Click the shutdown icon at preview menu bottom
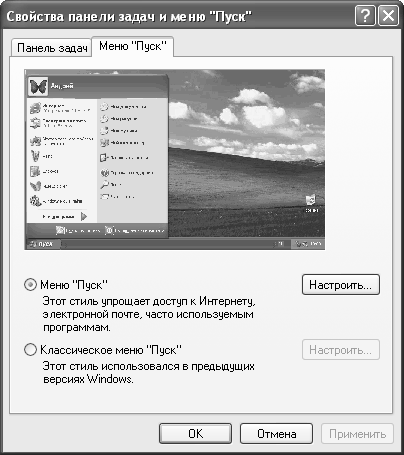The image size is (404, 455). 109,230
